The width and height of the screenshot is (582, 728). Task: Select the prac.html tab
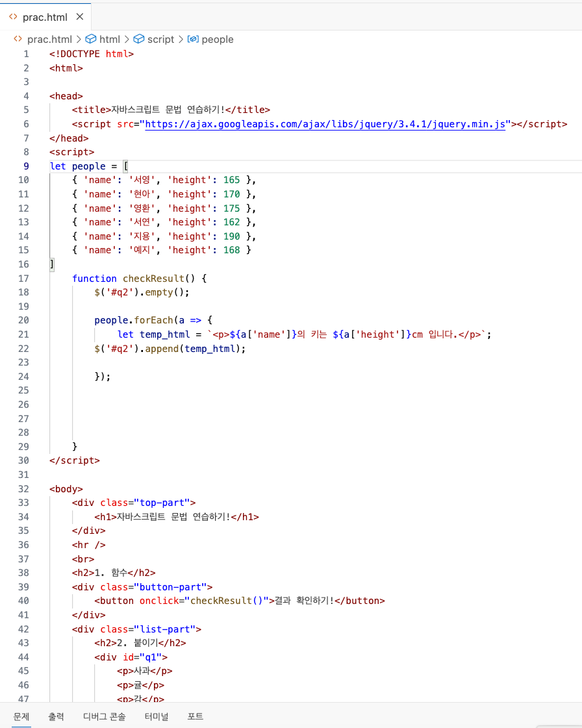pyautogui.click(x=45, y=17)
